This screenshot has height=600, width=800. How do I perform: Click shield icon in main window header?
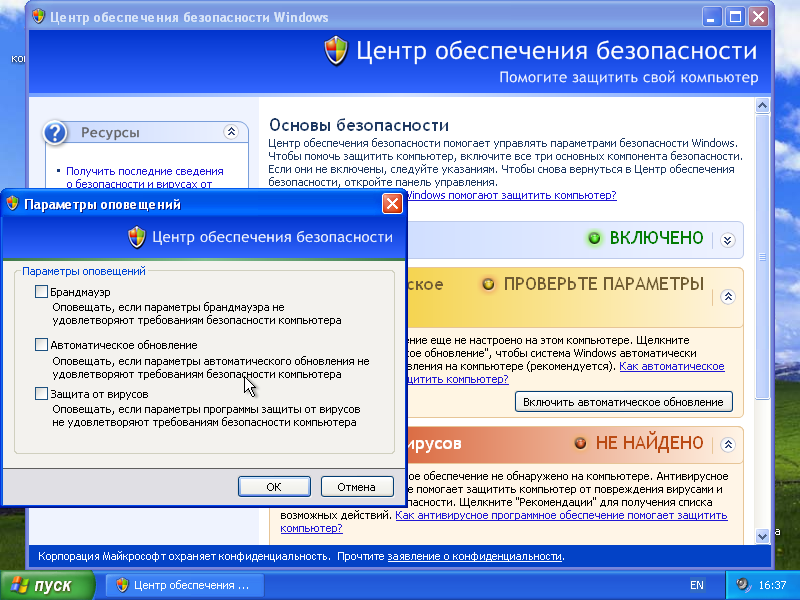(336, 51)
